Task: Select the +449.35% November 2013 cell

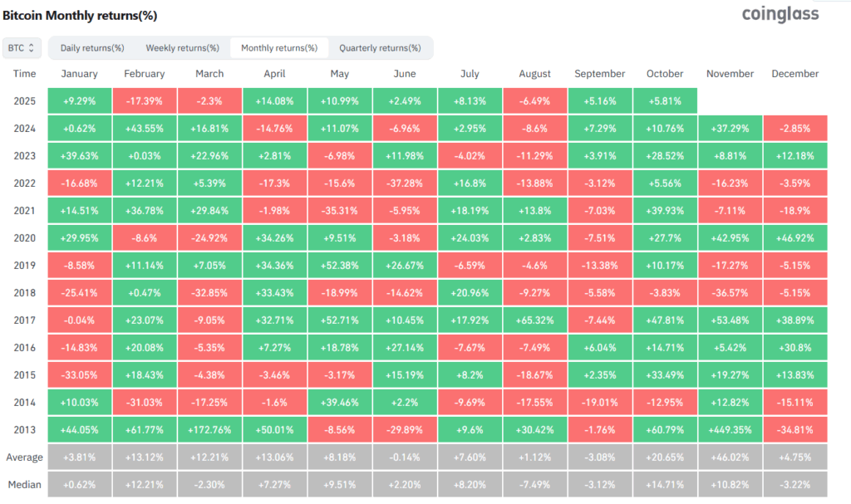Action: point(729,429)
